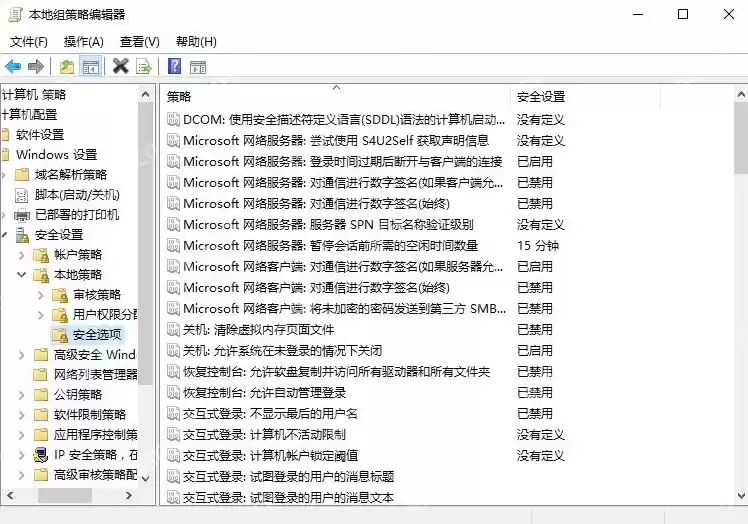Image resolution: width=748 pixels, height=524 pixels.
Task: Select policy Microsoft 网络服务器: 登录时间过期后断开
Action: coord(343,161)
